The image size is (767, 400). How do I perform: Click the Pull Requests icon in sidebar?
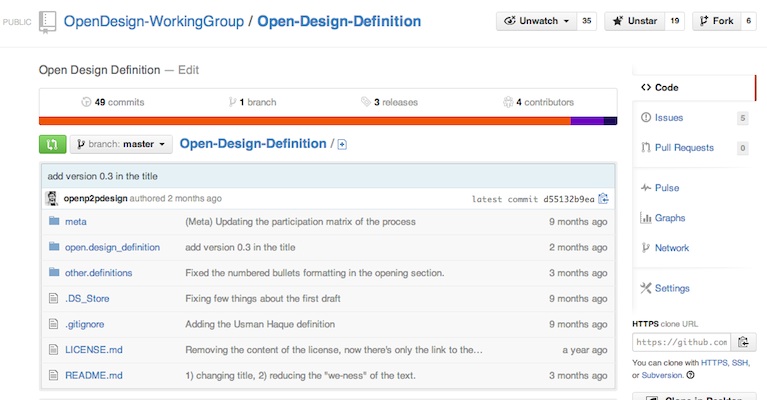pos(646,147)
